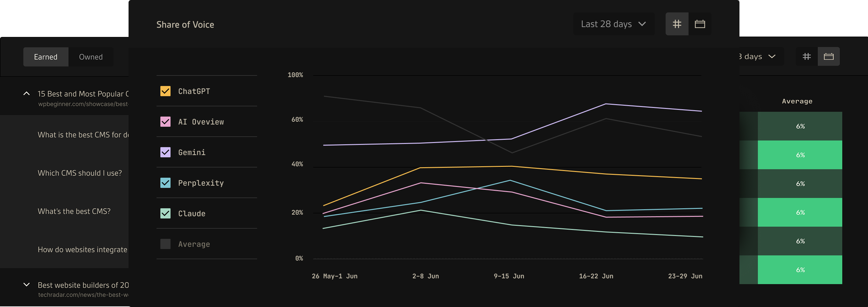868x307 pixels.
Task: Select 'What is the best CMS for' query
Action: click(83, 135)
